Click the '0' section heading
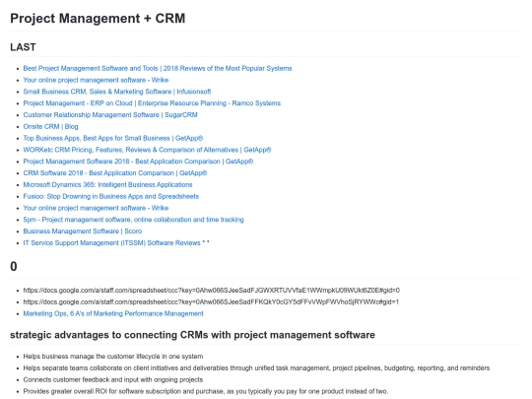This screenshot has width=532, height=399. pyautogui.click(x=14, y=266)
